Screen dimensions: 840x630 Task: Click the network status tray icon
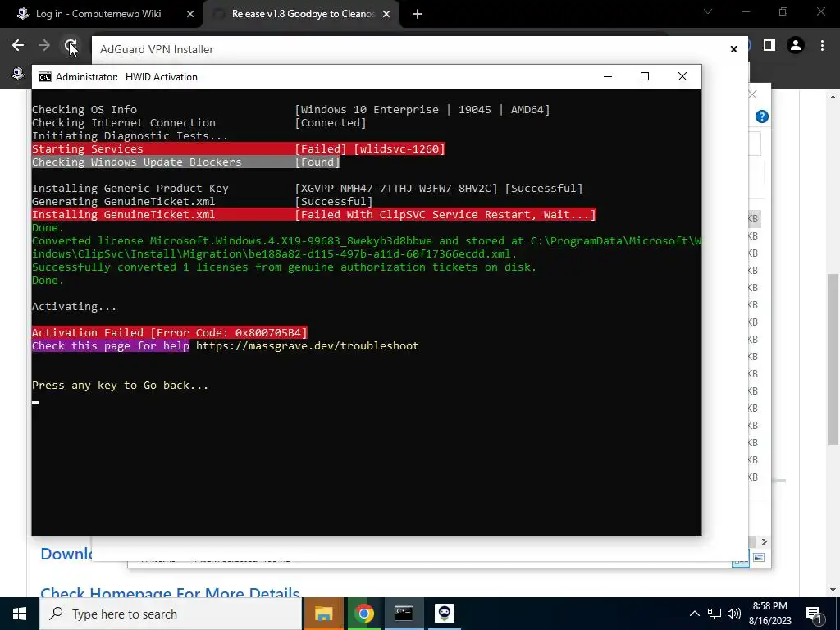click(x=714, y=614)
